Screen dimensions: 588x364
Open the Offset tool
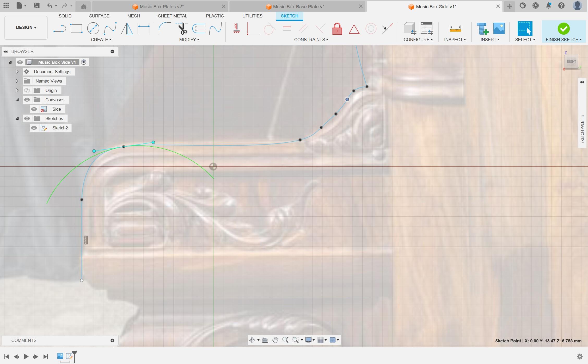pos(199,29)
